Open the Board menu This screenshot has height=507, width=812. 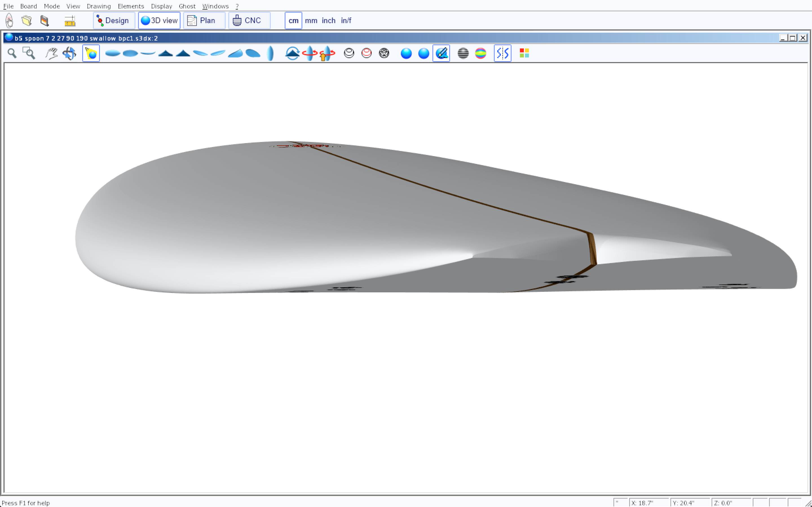pos(28,6)
